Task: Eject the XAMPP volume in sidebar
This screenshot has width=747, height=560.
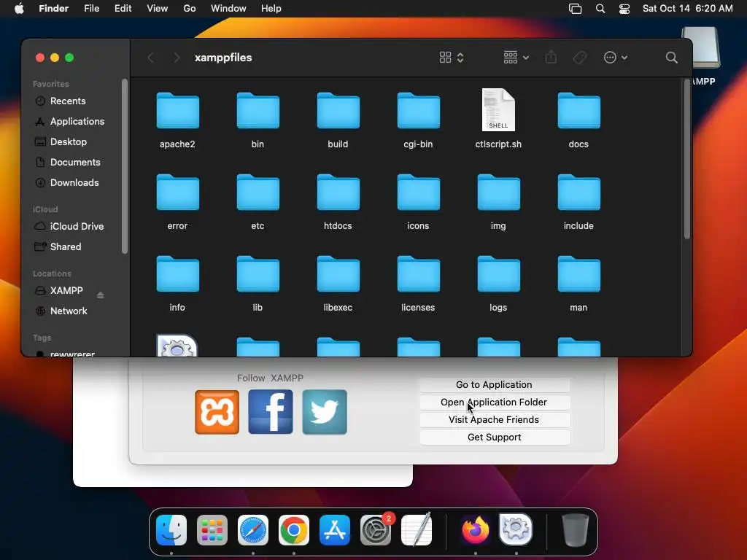Action: (x=100, y=295)
